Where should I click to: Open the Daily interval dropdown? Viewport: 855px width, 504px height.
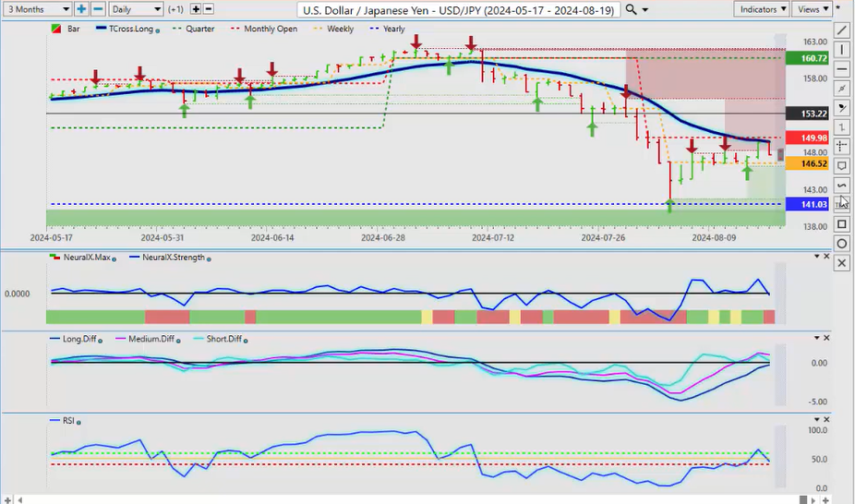tap(136, 9)
